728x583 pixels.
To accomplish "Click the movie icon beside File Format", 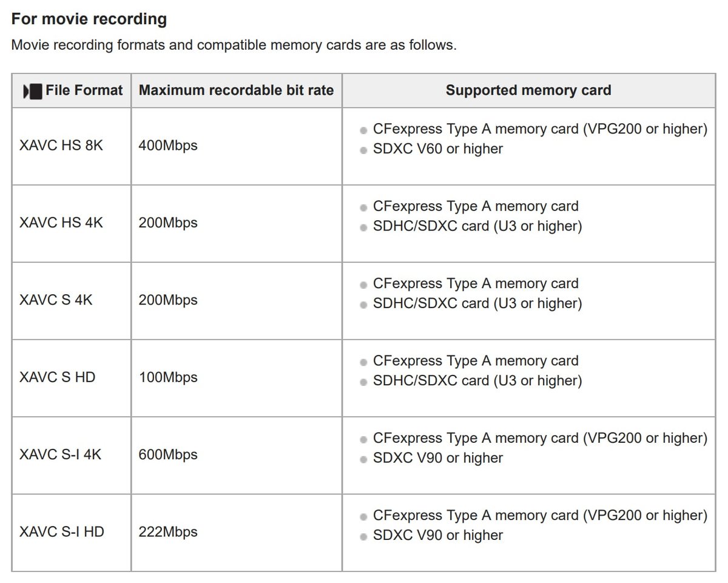I will click(x=32, y=92).
